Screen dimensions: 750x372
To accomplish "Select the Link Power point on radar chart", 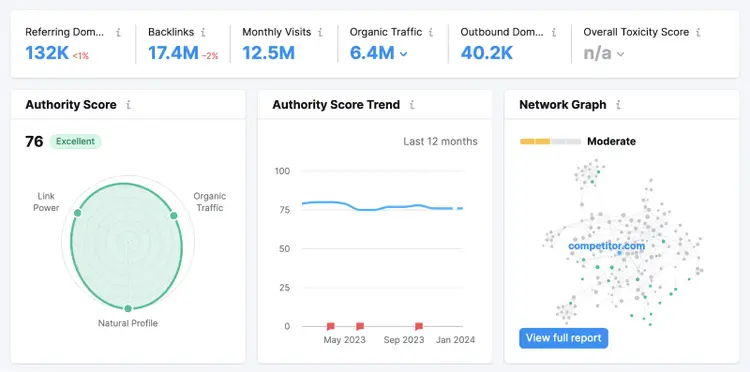I will (77, 213).
